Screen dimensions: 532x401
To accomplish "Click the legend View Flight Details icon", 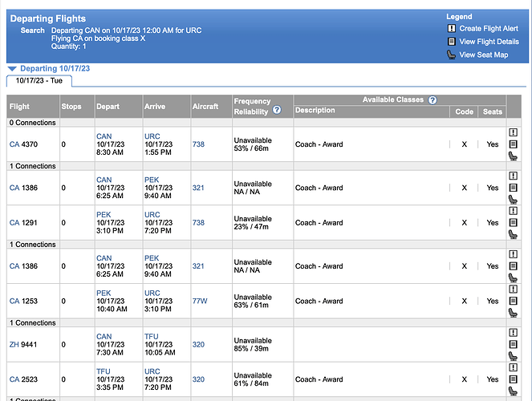I will click(x=451, y=42).
